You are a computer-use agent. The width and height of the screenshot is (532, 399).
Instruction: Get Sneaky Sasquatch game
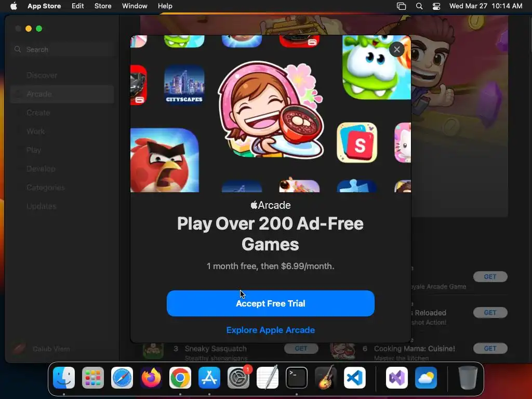click(x=301, y=349)
